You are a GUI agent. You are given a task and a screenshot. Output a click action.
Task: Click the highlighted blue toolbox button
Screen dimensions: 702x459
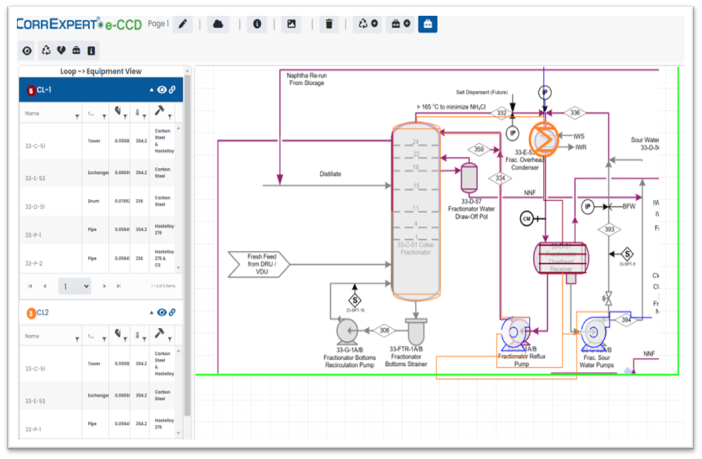(x=427, y=24)
